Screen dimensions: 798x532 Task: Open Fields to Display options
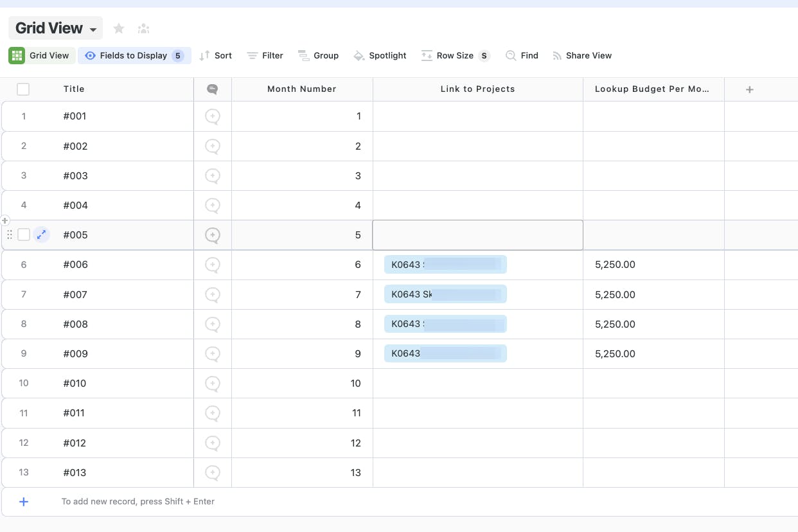pos(134,55)
